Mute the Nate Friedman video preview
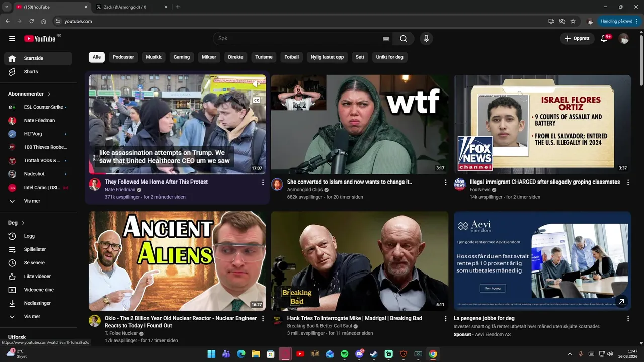 coord(257,84)
